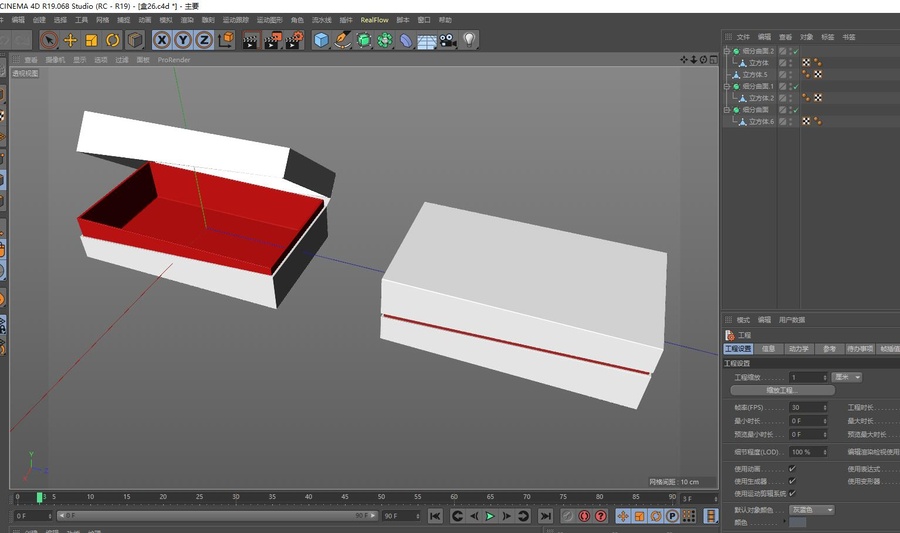
Task: Toggle the coordinate system icon
Action: click(226, 40)
